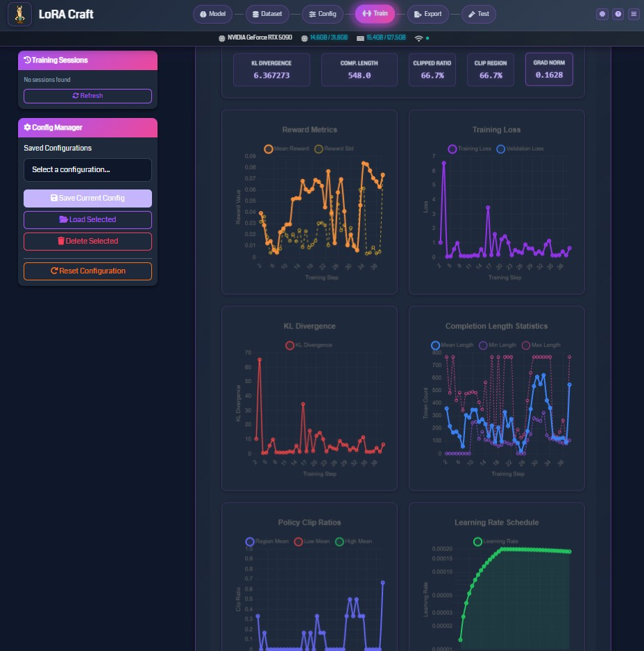644x651 pixels.
Task: Toggle the Max Length legend series
Action: point(525,345)
